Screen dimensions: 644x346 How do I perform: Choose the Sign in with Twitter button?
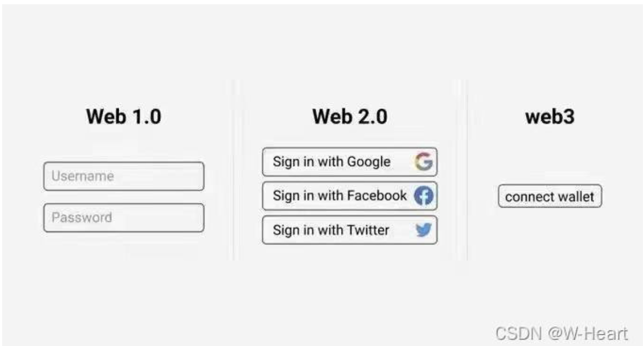[x=350, y=230]
